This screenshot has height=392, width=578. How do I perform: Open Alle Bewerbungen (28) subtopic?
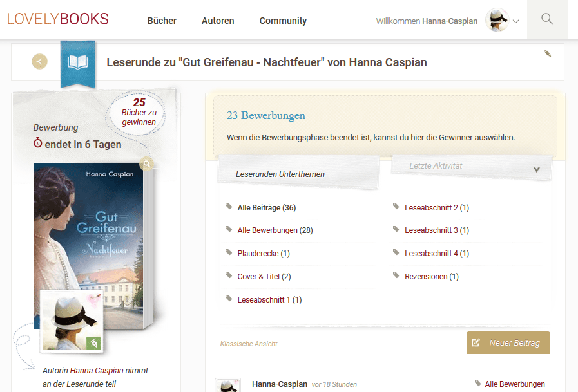(x=275, y=230)
